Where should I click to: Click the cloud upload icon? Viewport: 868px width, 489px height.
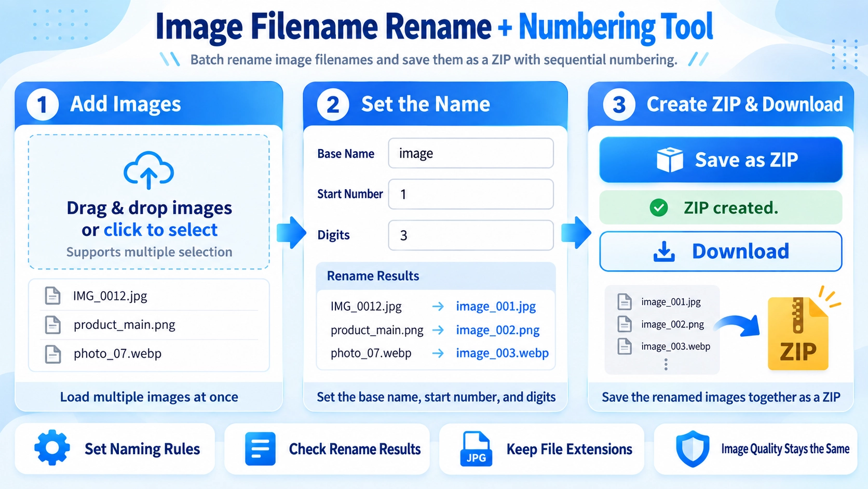[x=148, y=170]
